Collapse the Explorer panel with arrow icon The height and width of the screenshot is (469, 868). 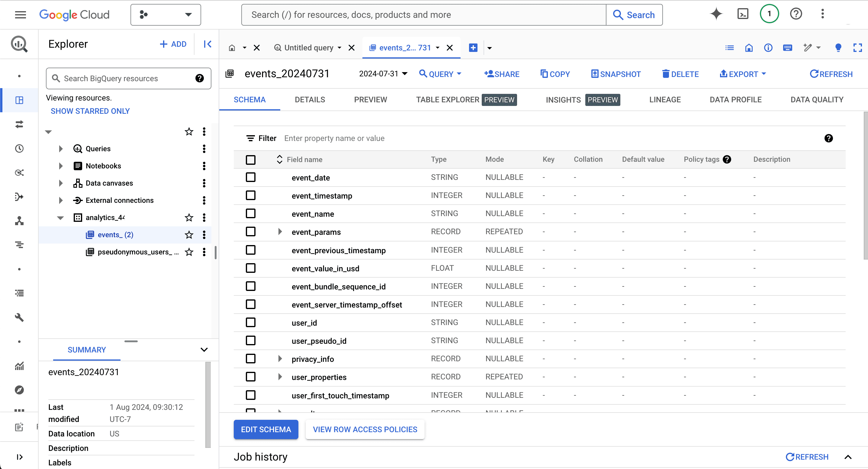tap(207, 44)
